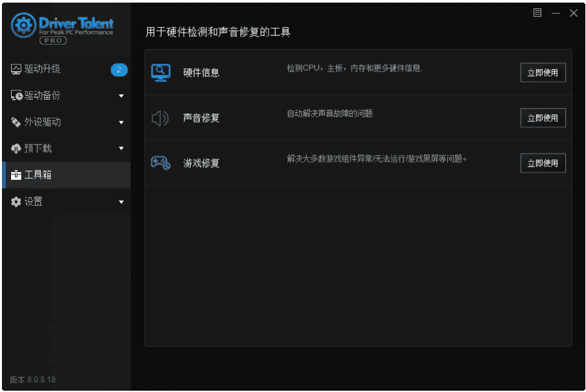Click 立即使用 next to 硬件信息
The image size is (586, 392).
coord(542,72)
